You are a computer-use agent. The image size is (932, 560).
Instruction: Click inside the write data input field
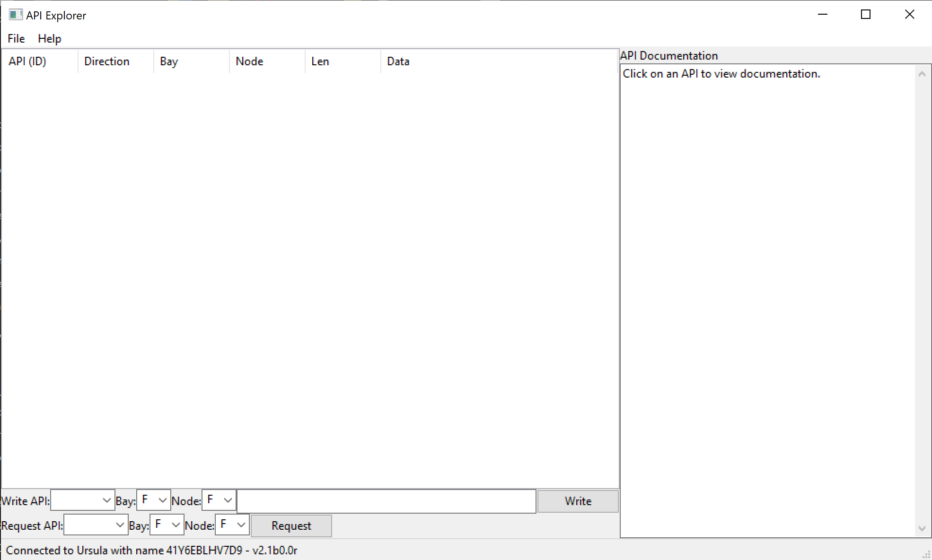pyautogui.click(x=386, y=501)
